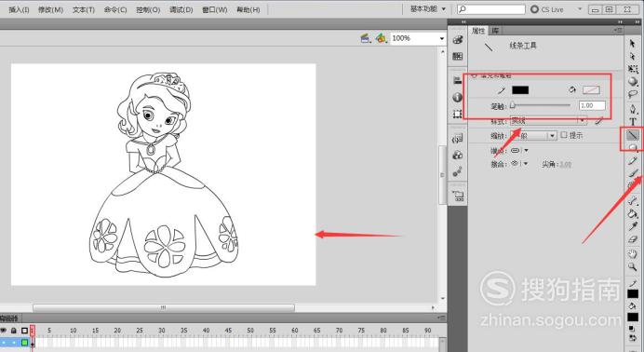Open the 调试(D) menu

click(181, 9)
